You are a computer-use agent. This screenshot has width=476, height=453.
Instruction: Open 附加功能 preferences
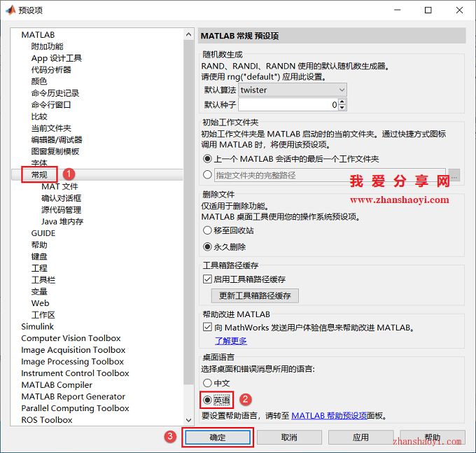(47, 46)
